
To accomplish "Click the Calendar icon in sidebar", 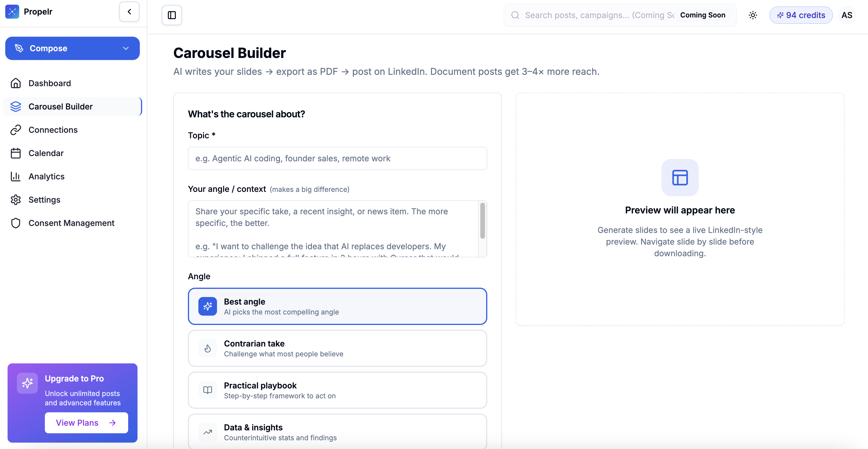I will [x=15, y=153].
